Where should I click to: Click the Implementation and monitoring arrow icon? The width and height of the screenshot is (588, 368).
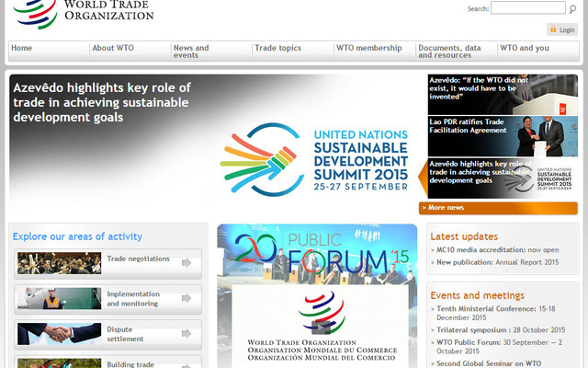click(x=187, y=298)
